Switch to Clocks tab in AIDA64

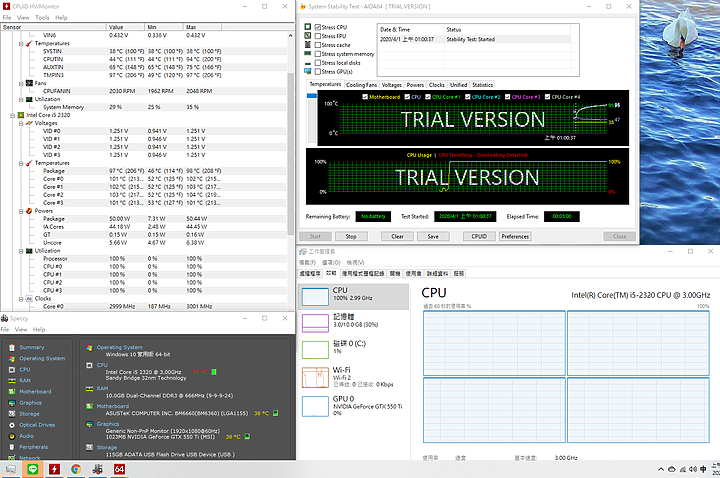point(437,85)
